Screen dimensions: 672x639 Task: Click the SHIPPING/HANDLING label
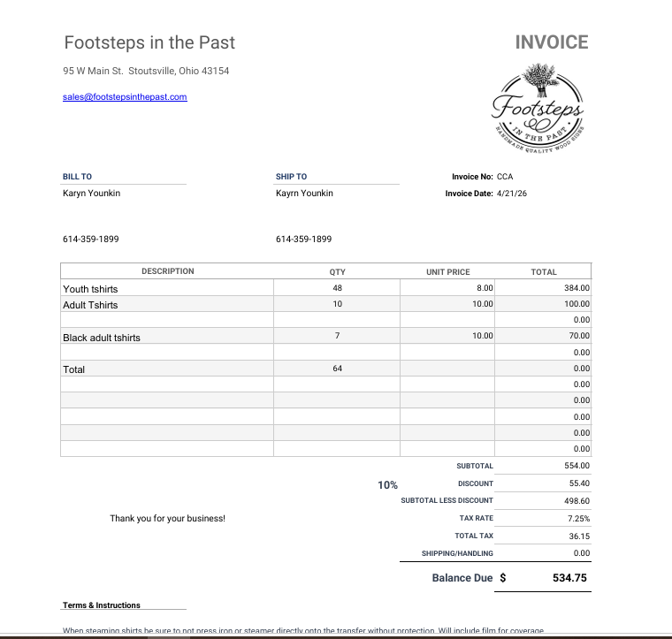coord(457,553)
